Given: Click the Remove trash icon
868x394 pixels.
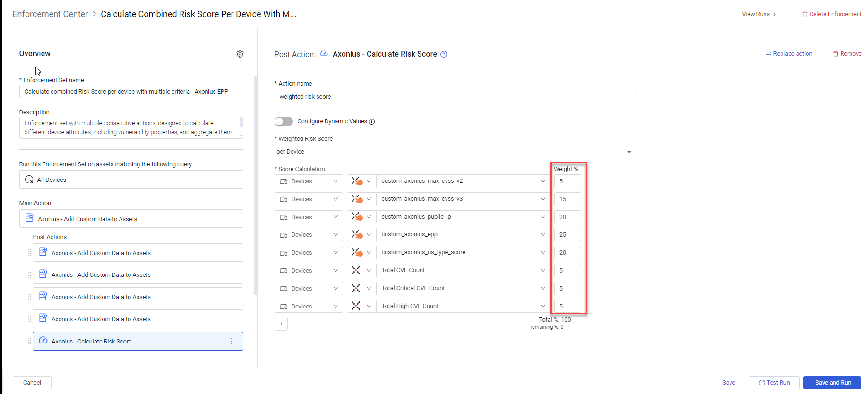Looking at the screenshot, I should click(x=835, y=54).
